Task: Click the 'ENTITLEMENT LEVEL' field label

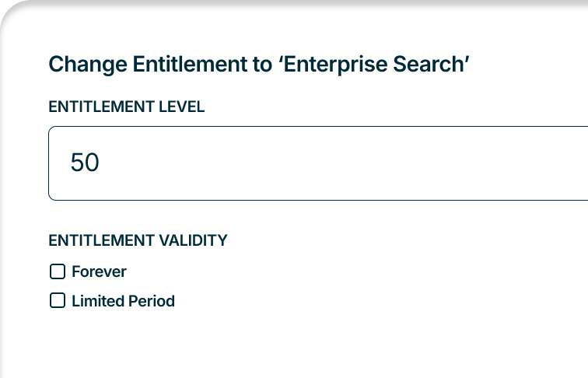Action: [126, 107]
